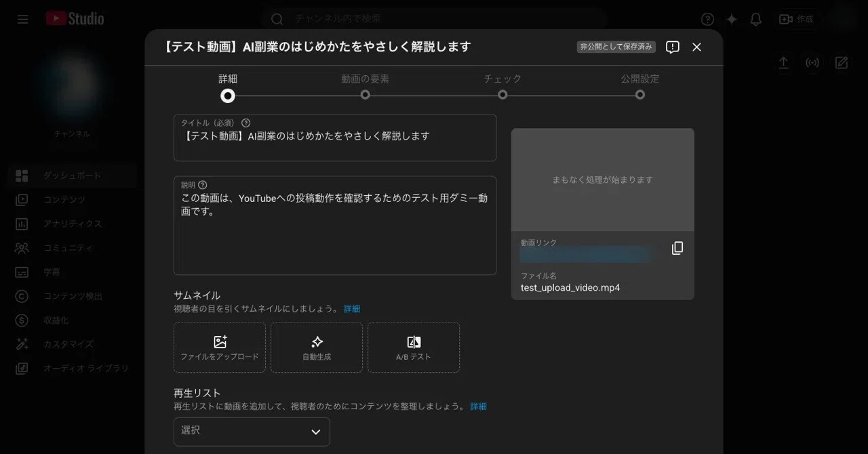This screenshot has width=868, height=454.
Task: Close the upload dialog with X
Action: [x=696, y=47]
